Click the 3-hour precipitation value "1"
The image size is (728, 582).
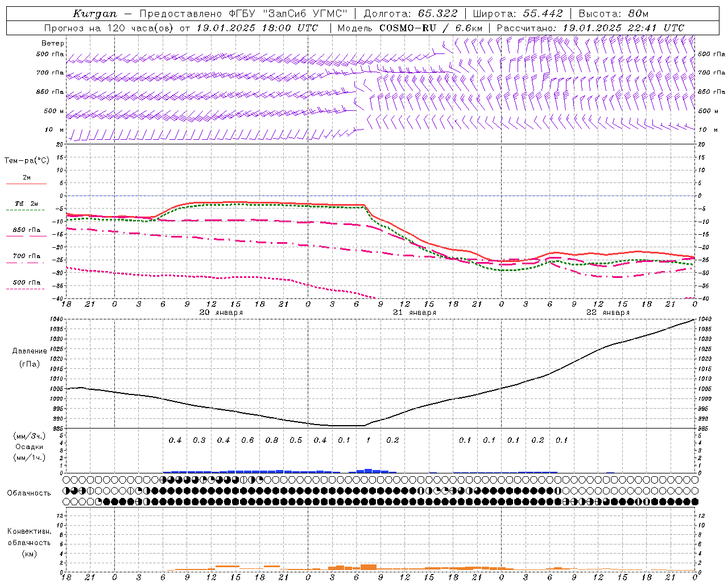369,440
